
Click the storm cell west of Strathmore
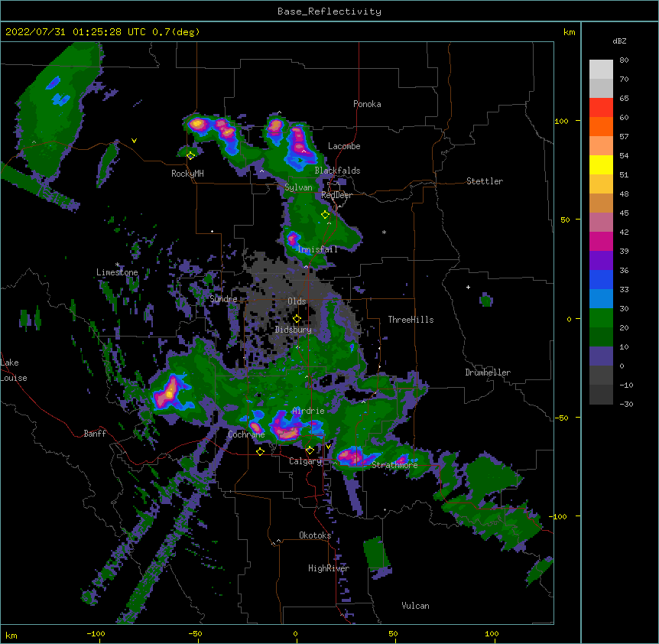[x=352, y=457]
